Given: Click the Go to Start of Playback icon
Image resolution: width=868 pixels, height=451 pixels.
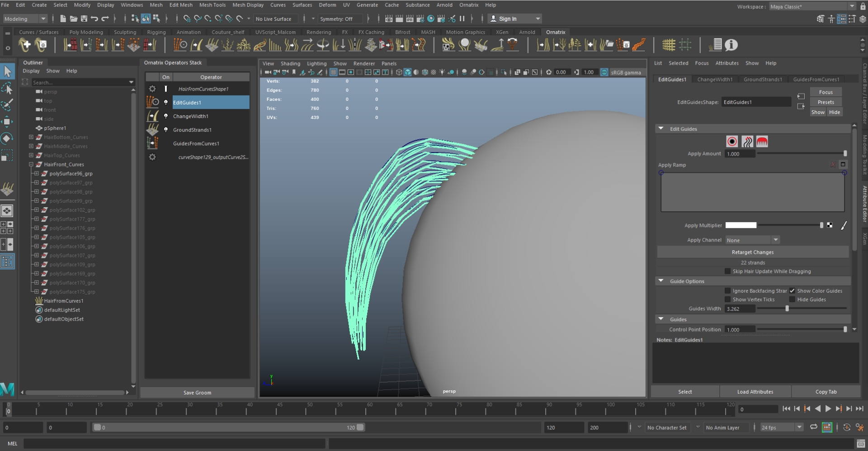Looking at the screenshot, I should (786, 409).
